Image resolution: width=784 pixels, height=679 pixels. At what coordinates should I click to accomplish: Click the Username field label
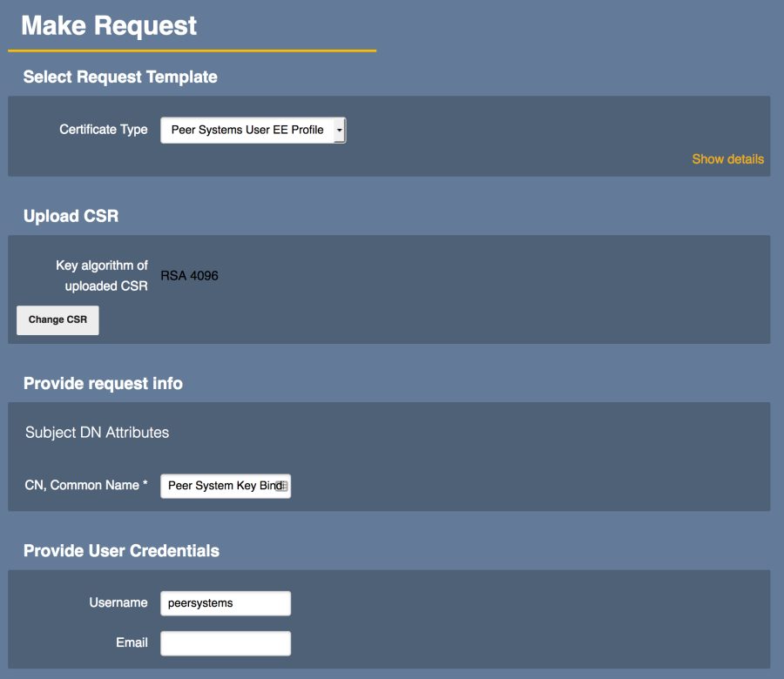118,602
